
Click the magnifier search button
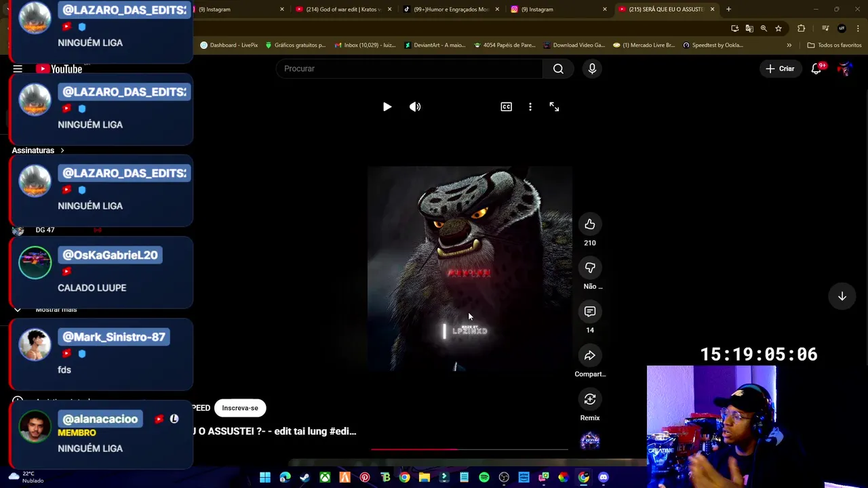click(558, 68)
